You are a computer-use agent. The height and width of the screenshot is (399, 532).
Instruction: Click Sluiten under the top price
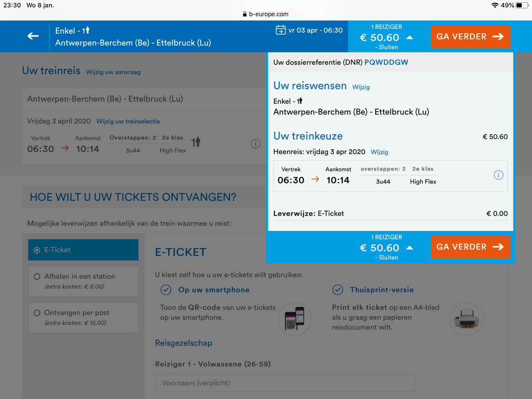pyautogui.click(x=387, y=47)
